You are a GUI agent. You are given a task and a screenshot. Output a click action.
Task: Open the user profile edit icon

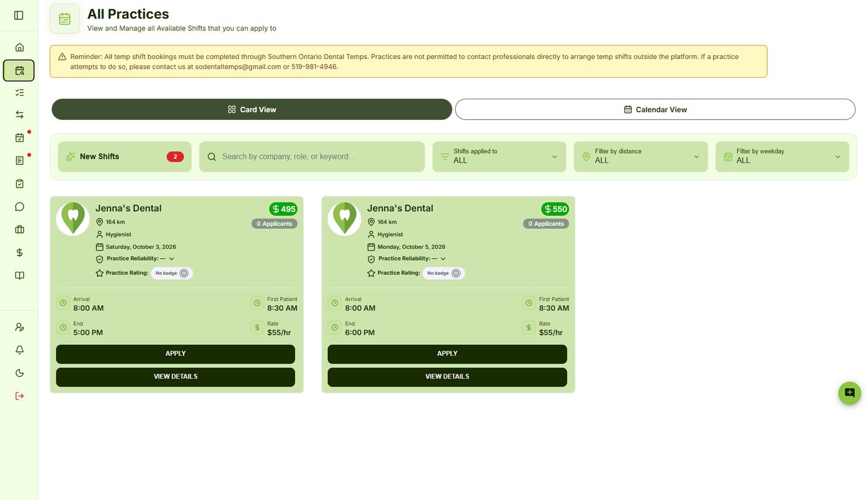click(x=19, y=327)
